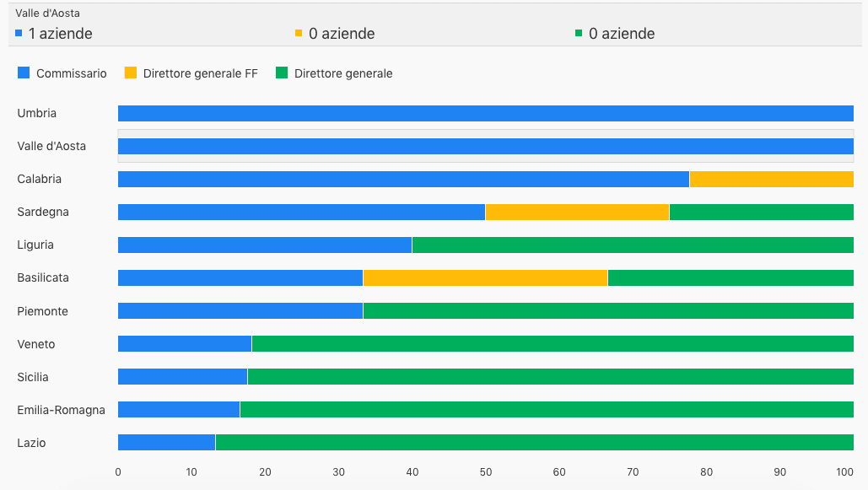Click the blue Commissario legend swatch
Viewport: 868px width, 490px height.
pyautogui.click(x=24, y=73)
